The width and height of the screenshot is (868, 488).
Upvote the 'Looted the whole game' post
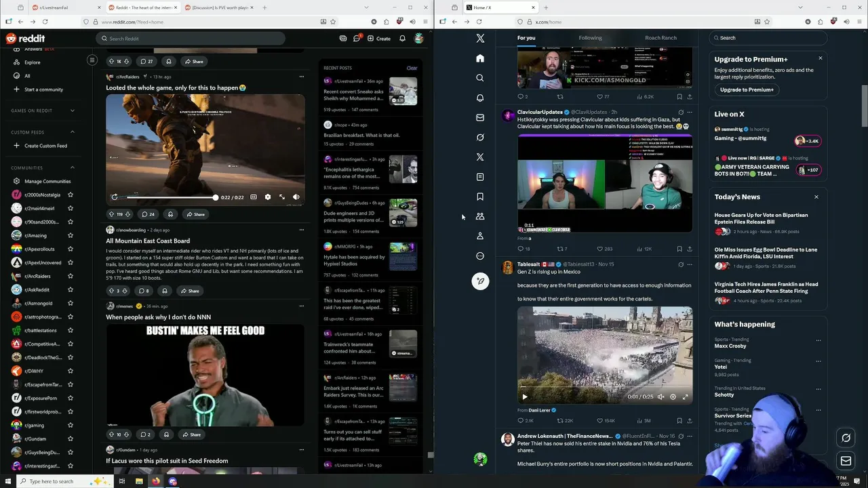[111, 214]
